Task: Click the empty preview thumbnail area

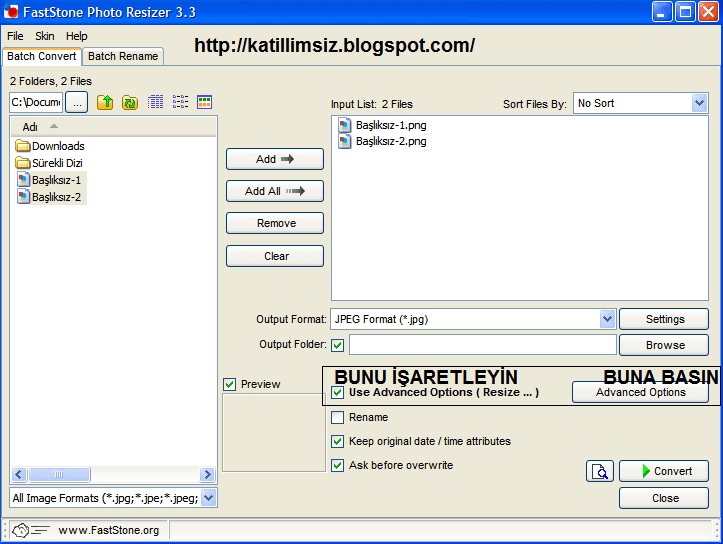Action: [274, 432]
